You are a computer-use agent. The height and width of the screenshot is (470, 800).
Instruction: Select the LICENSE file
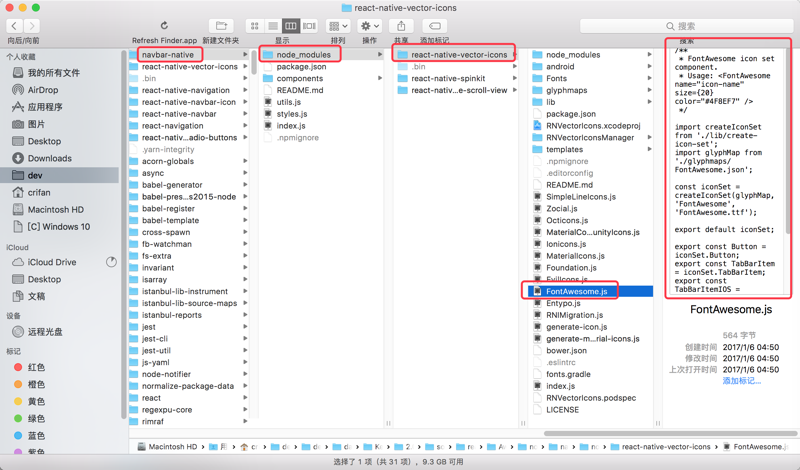click(x=562, y=410)
